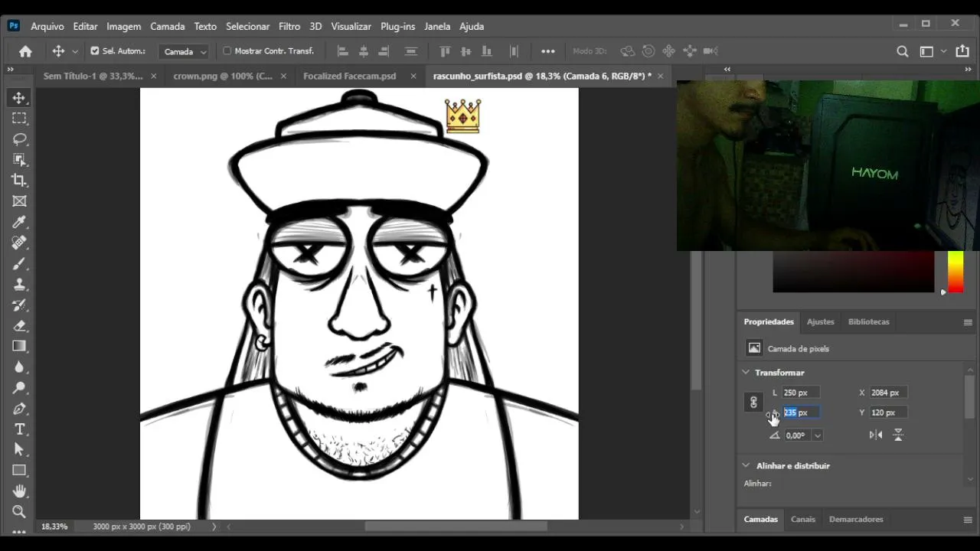This screenshot has width=980, height=551.
Task: Close the rascunho_surfista.psd tab
Action: (x=660, y=76)
